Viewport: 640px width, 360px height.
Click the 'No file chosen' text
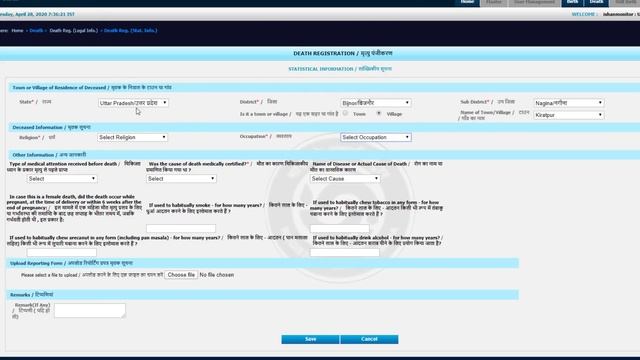click(x=217, y=275)
